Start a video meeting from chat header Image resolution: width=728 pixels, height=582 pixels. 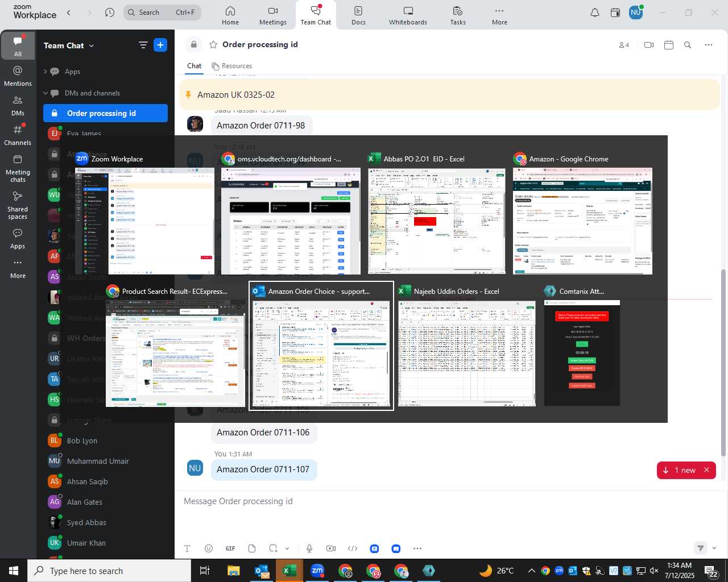point(649,45)
